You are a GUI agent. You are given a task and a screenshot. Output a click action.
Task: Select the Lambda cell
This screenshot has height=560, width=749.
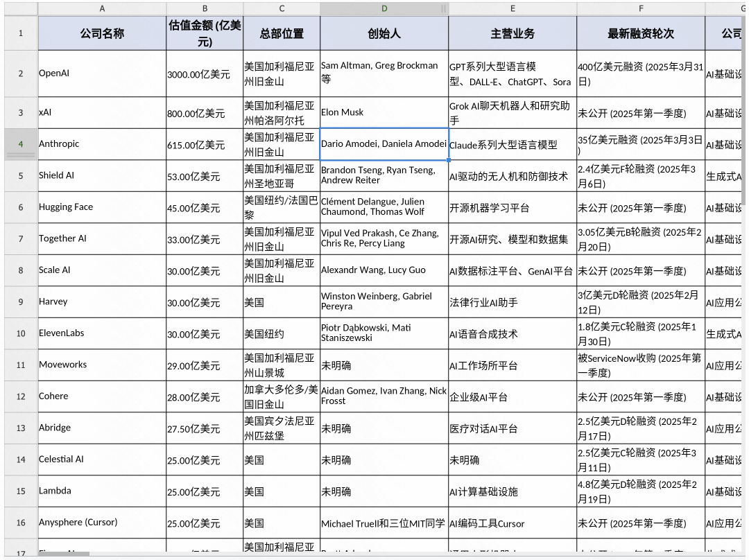click(102, 491)
